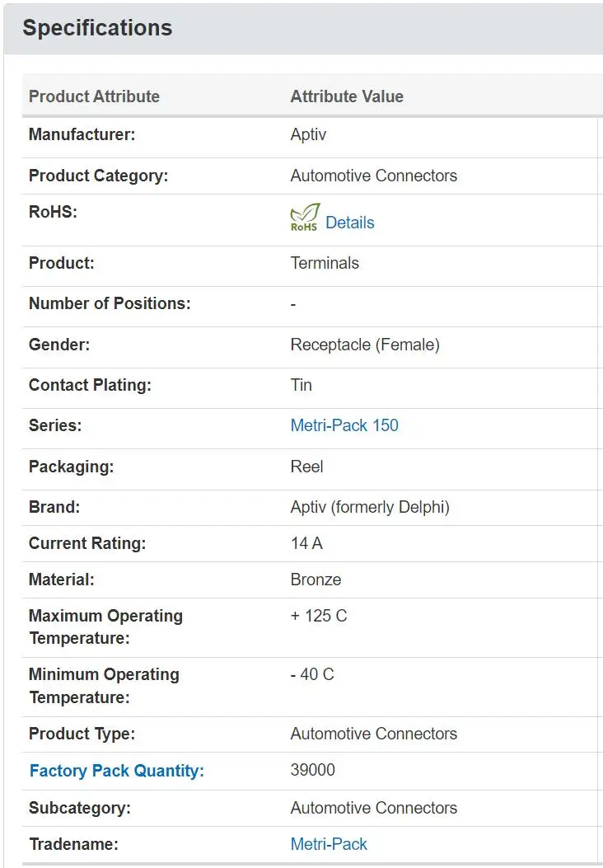Viewport: 603px width, 868px height.
Task: Click the Factory Pack Quantity link
Action: tap(116, 772)
